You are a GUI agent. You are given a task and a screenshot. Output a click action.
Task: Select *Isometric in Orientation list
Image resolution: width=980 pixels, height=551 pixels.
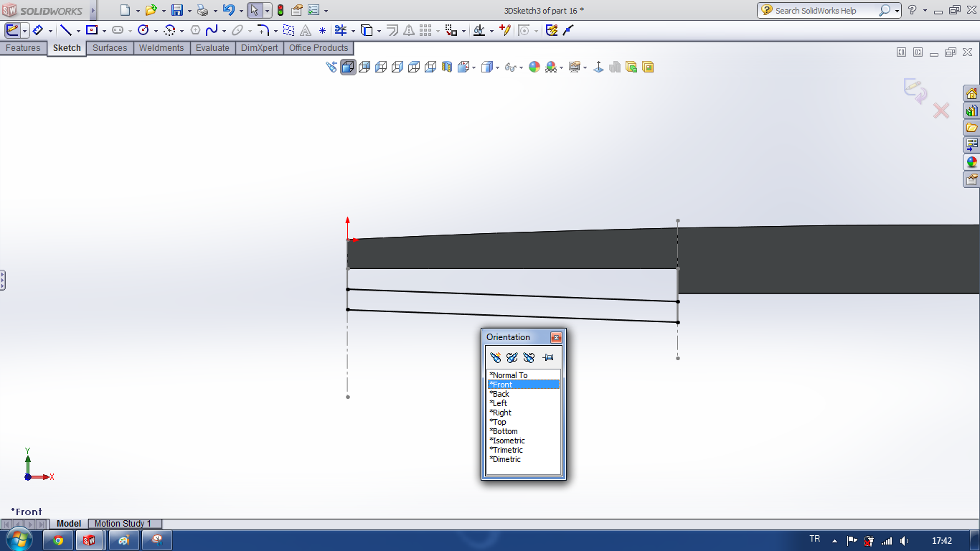coord(508,441)
